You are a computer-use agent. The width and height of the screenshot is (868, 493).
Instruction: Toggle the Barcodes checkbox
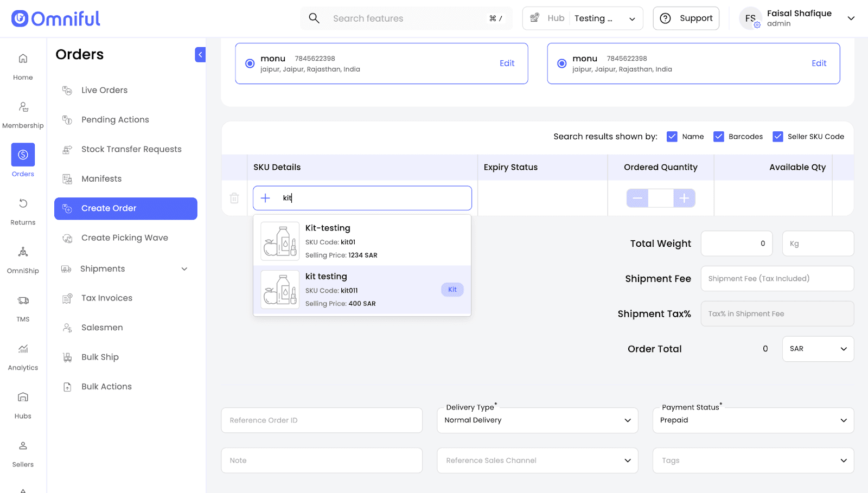coord(718,137)
